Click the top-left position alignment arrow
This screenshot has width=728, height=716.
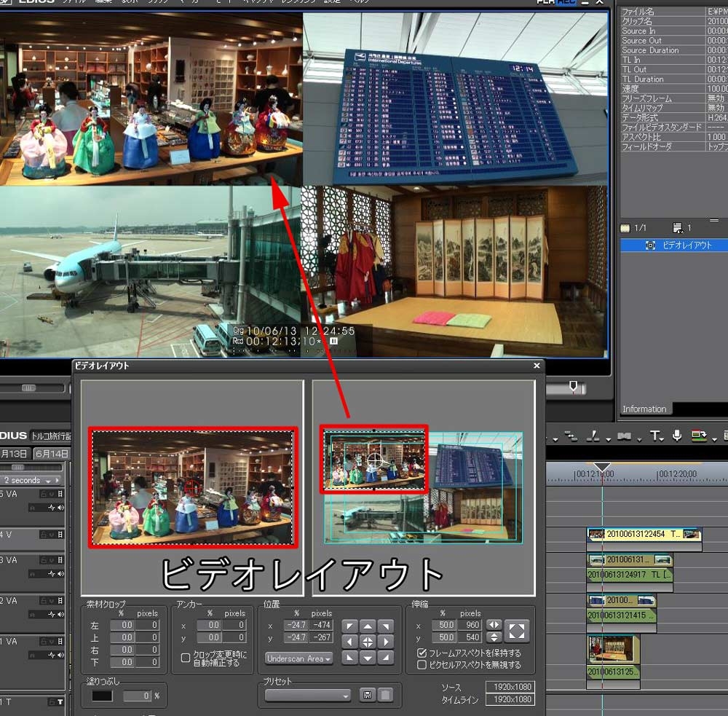pos(350,626)
